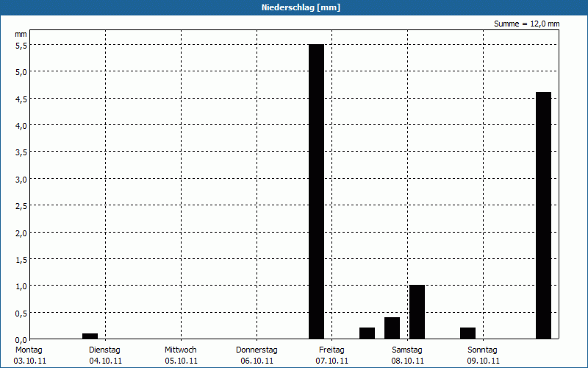Click the 1,0 y-axis value
Screen dimensions: 588x368
point(21,286)
